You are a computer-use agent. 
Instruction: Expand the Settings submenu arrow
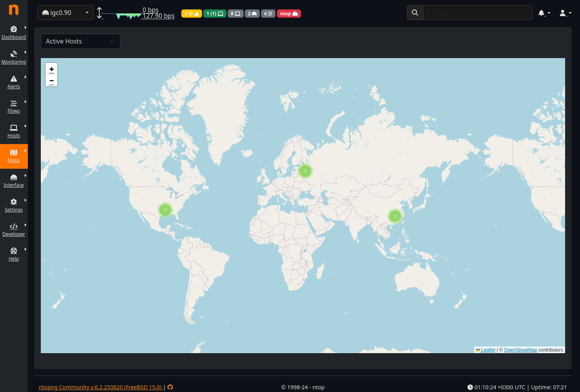tap(26, 200)
